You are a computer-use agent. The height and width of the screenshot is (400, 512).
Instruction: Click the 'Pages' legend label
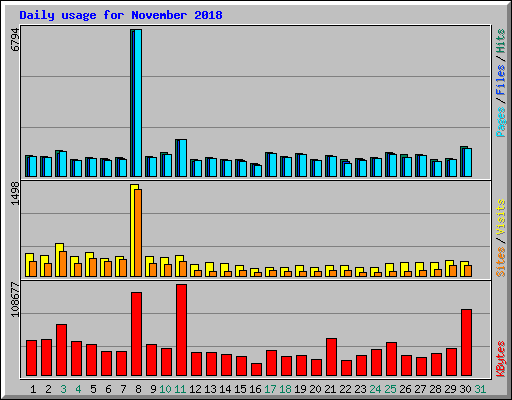500,122
